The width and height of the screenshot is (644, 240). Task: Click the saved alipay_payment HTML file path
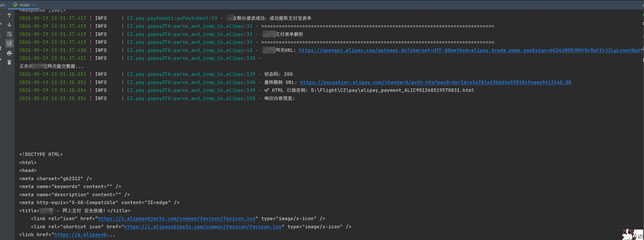click(392, 90)
